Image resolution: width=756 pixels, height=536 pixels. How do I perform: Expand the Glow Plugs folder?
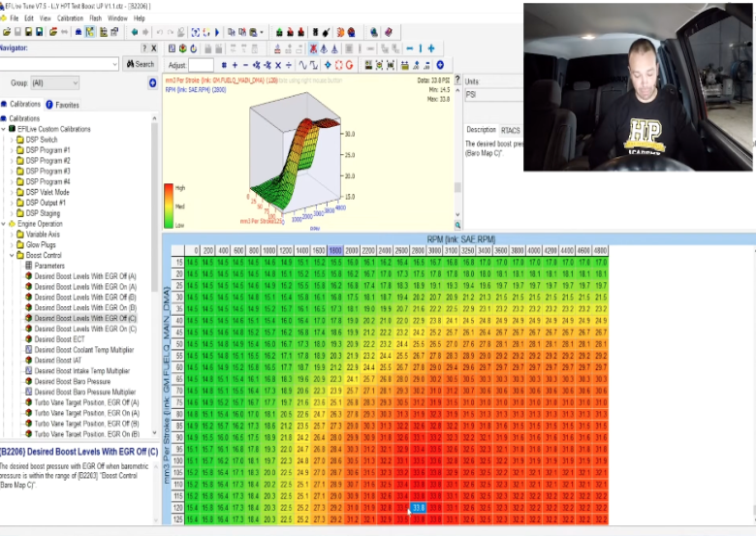pyautogui.click(x=12, y=245)
